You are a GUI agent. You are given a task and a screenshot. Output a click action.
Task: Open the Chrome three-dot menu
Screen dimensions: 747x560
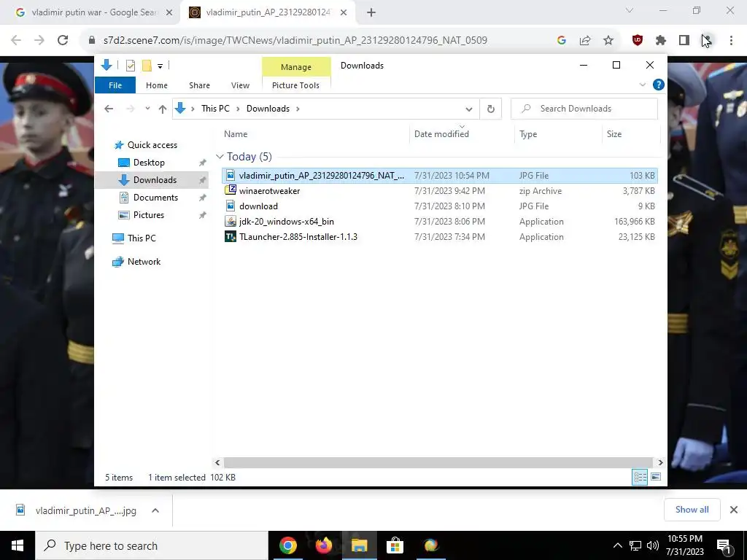[x=731, y=41]
